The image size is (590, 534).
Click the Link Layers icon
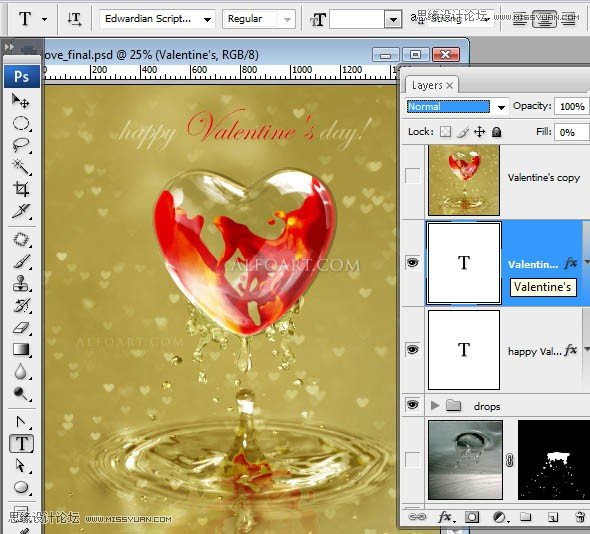point(417,517)
